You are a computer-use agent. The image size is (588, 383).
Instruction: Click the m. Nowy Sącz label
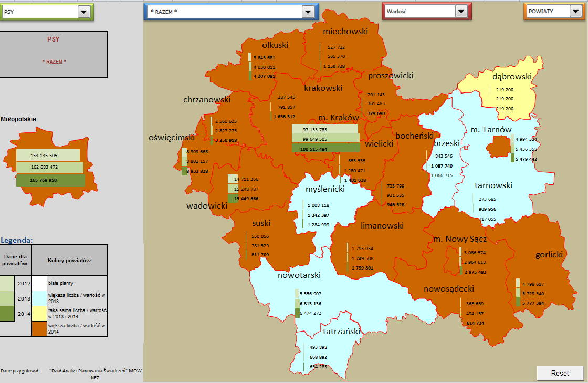[460, 240]
